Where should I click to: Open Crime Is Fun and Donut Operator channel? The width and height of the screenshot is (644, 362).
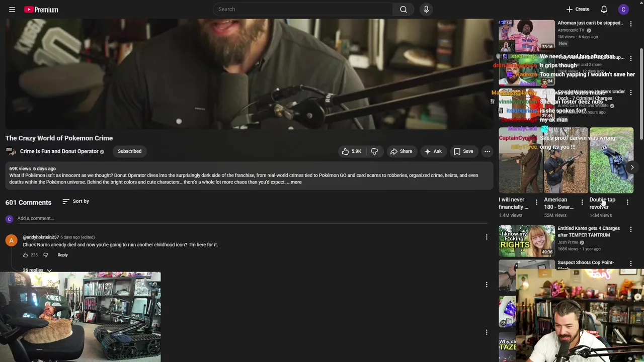59,151
